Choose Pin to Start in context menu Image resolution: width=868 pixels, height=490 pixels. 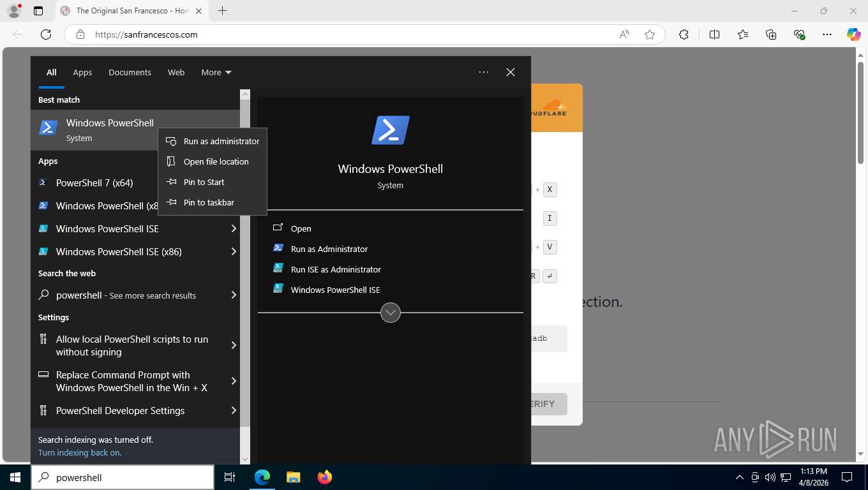pyautogui.click(x=213, y=182)
